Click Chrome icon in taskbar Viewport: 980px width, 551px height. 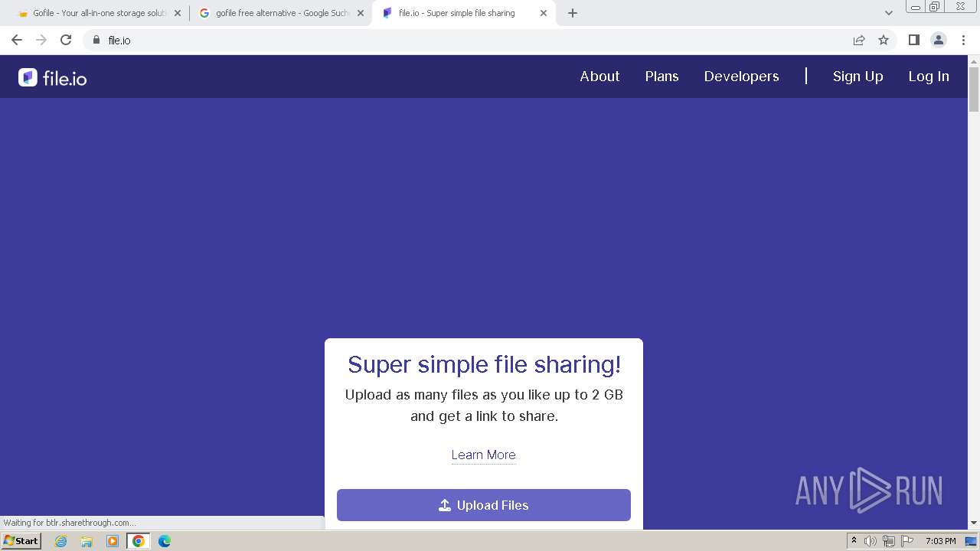(x=139, y=541)
